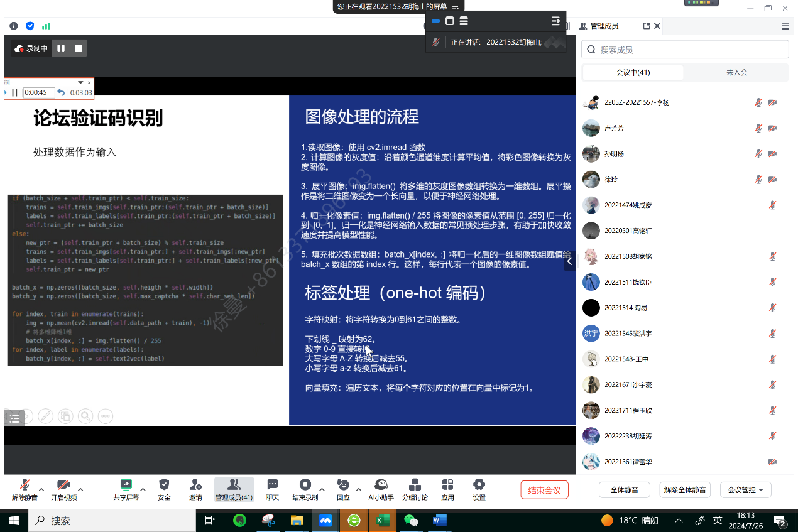Open the see-all-slides icon on slide controls

click(65, 416)
